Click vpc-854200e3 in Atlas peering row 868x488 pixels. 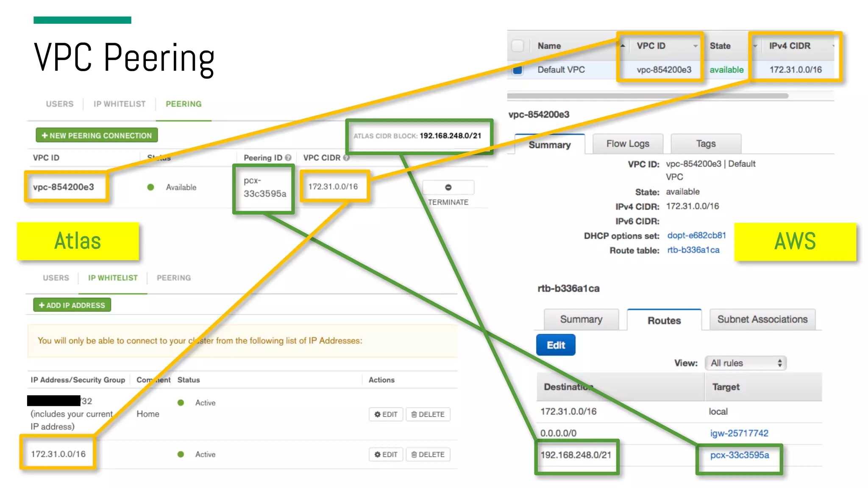[64, 187]
